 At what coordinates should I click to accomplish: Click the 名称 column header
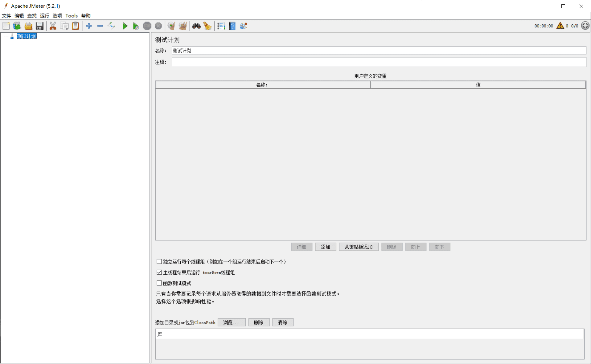(x=263, y=85)
